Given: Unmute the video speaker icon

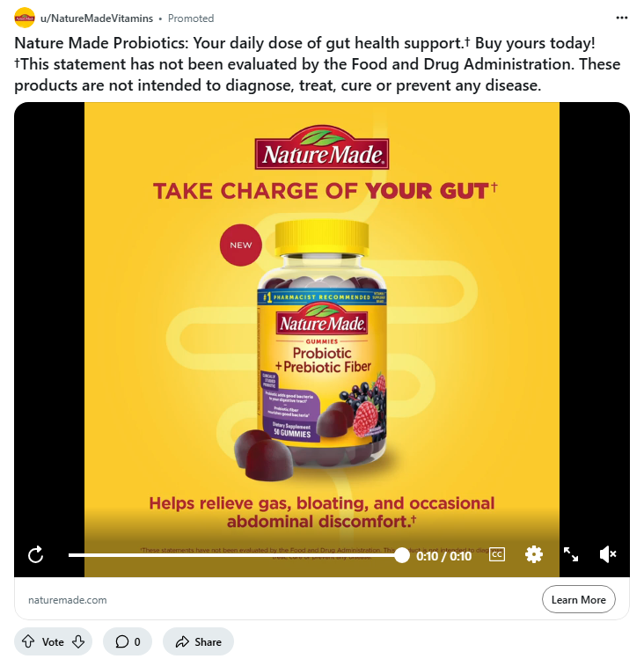Looking at the screenshot, I should (x=608, y=554).
